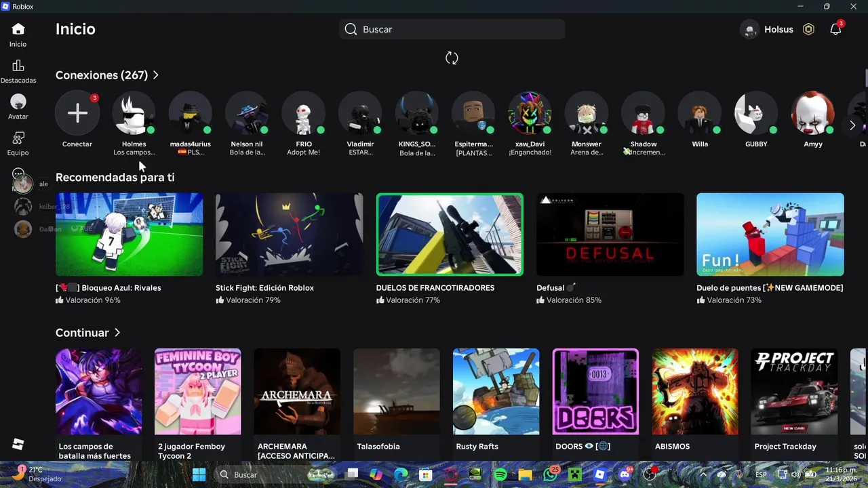This screenshot has height=488, width=868.
Task: Open Equipo party section in sidebar
Action: click(x=18, y=138)
